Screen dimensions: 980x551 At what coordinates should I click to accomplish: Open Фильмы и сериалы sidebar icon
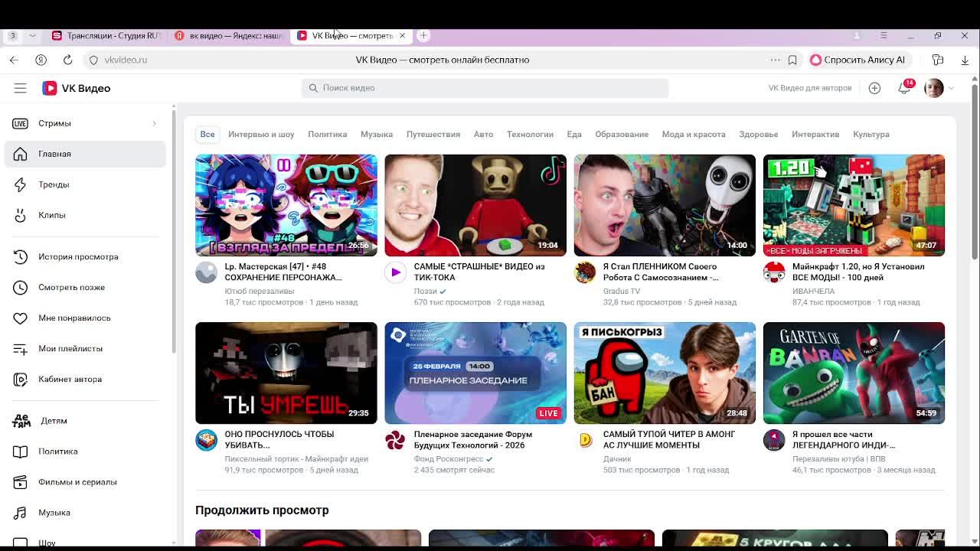coord(21,482)
